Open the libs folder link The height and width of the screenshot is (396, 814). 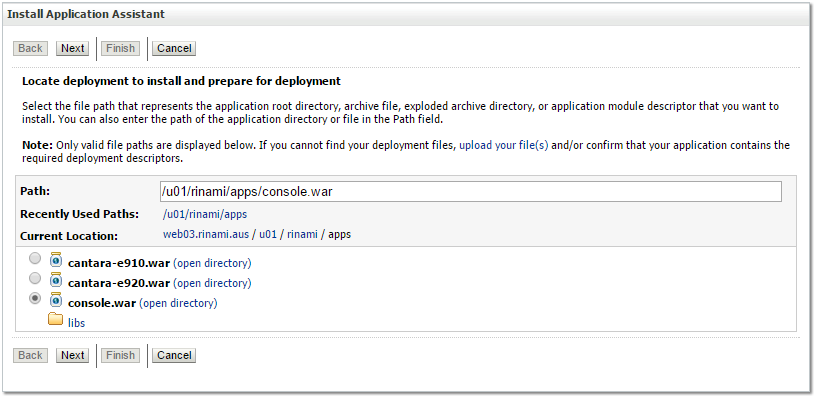(76, 323)
